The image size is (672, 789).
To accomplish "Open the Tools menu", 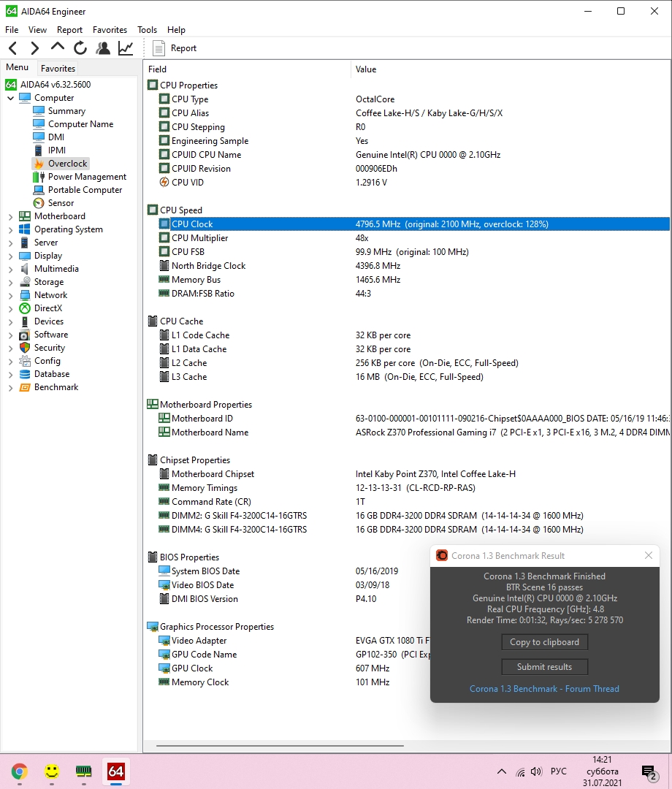I will [x=147, y=30].
